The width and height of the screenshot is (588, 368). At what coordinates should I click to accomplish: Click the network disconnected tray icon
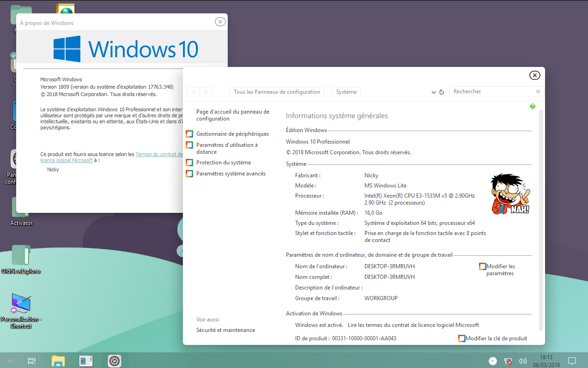508,361
